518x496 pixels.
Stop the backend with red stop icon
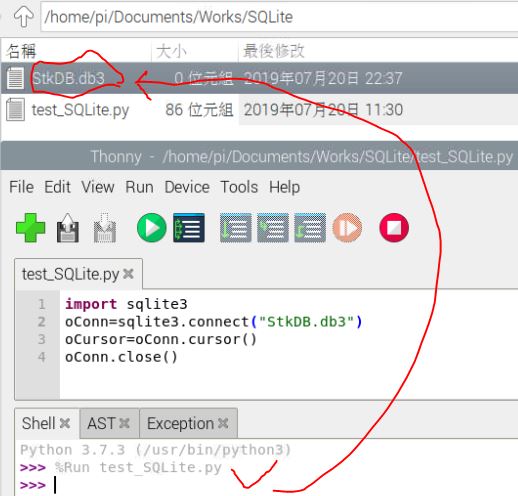(x=394, y=228)
